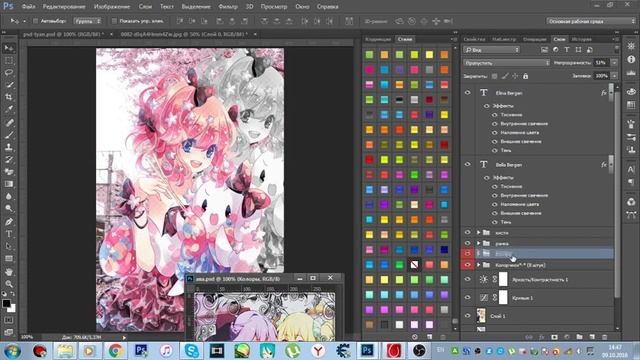Apply the no-style swatch with the red slash
This screenshot has height=360, width=640.
[x=414, y=265]
